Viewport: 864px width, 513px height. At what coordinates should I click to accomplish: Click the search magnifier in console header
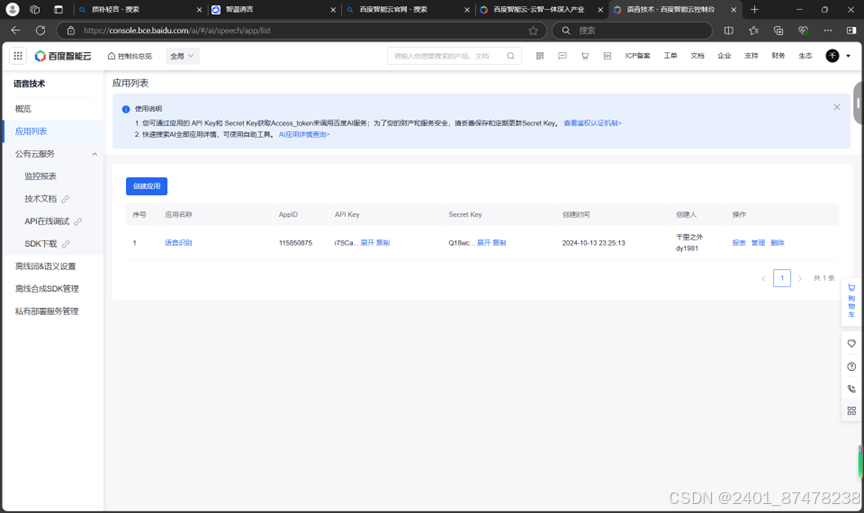(x=511, y=56)
